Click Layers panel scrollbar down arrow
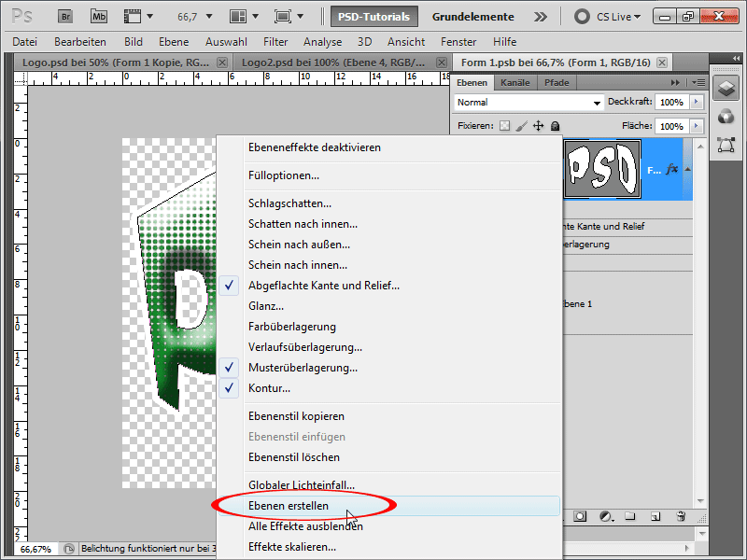Screen dimensions: 747x560 coord(700,500)
